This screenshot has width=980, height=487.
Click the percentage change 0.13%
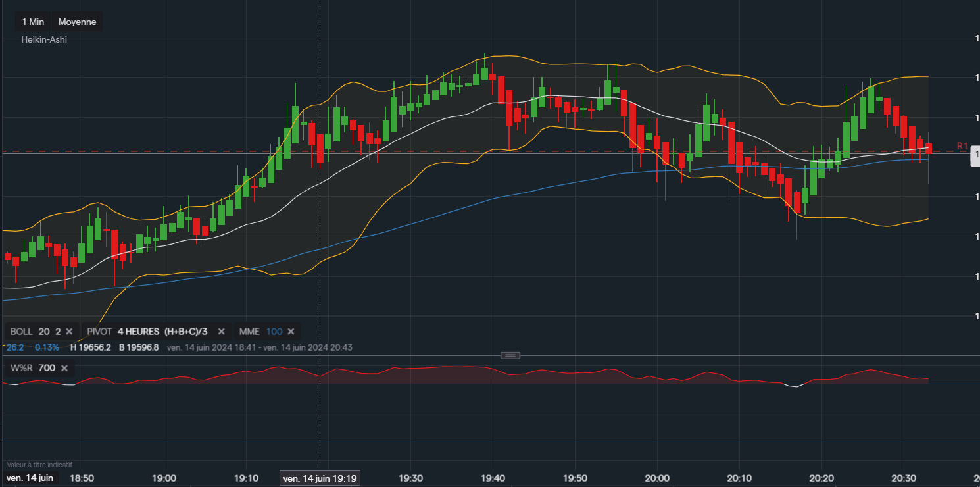(47, 347)
